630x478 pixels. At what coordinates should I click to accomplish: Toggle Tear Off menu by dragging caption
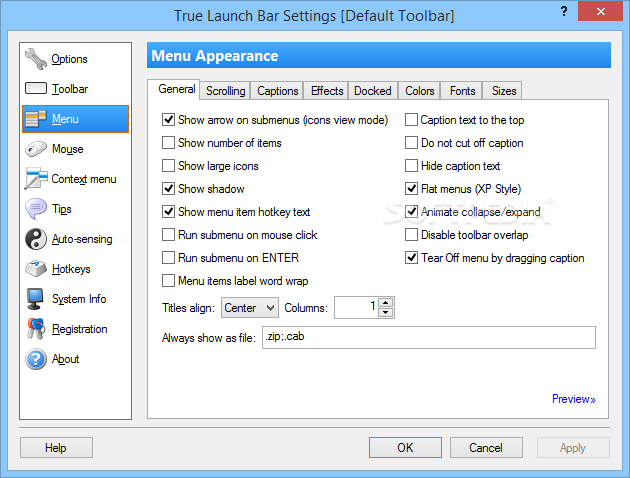point(411,257)
